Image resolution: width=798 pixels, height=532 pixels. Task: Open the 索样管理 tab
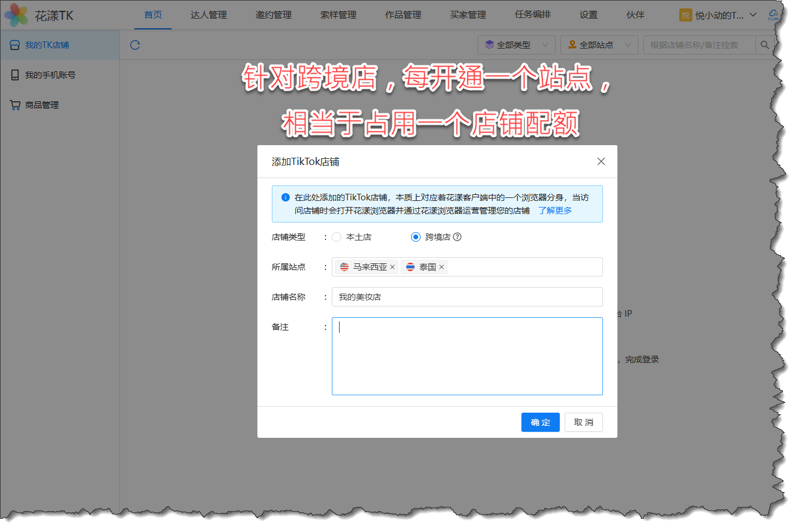(x=338, y=14)
